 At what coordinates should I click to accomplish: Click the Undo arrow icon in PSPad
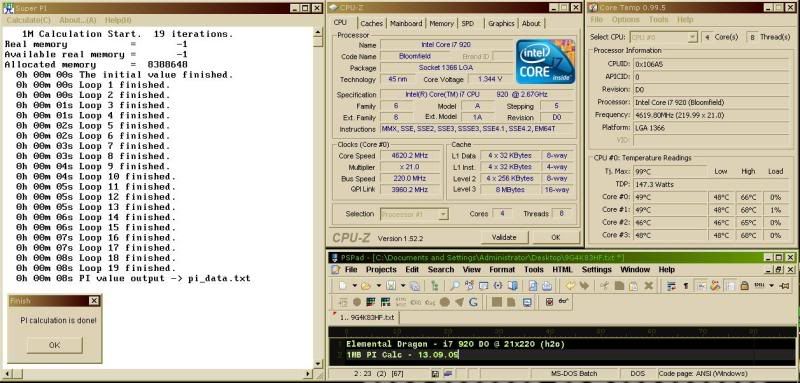570,286
